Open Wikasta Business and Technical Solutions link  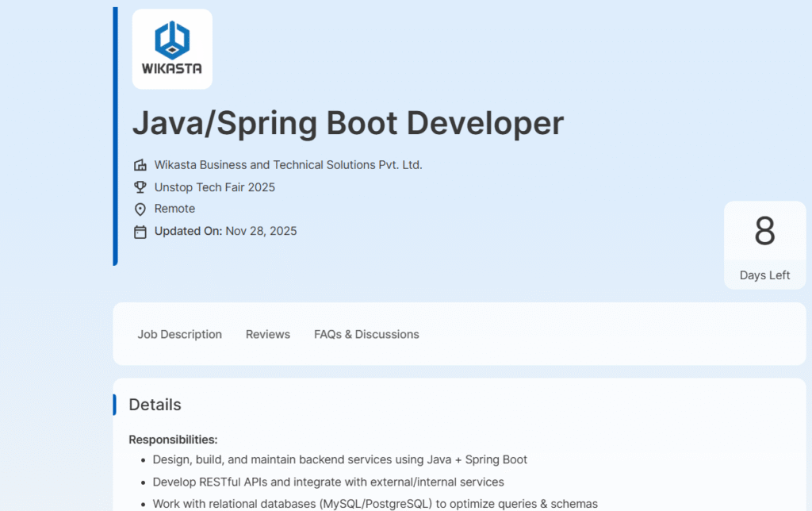tap(288, 165)
